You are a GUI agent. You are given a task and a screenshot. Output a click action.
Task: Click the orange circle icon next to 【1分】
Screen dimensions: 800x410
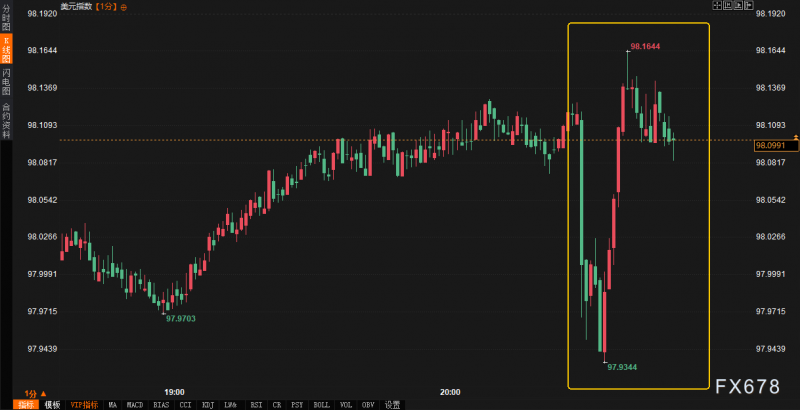pyautogui.click(x=124, y=7)
